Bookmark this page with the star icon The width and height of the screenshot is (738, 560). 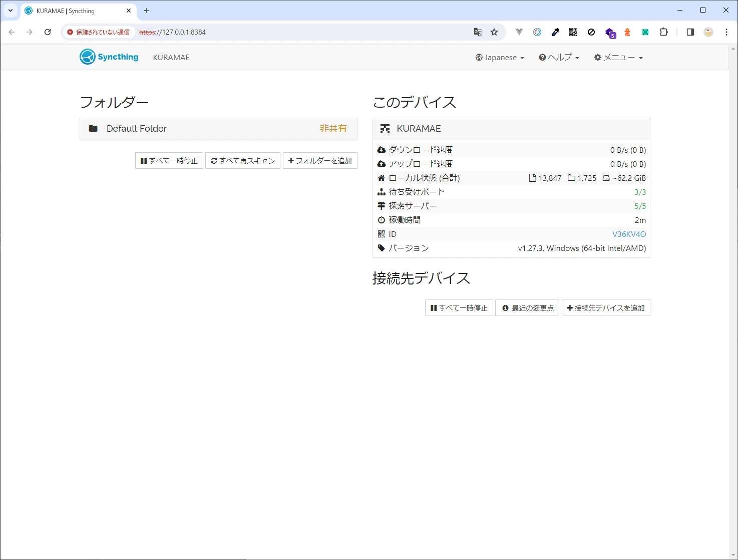point(494,32)
